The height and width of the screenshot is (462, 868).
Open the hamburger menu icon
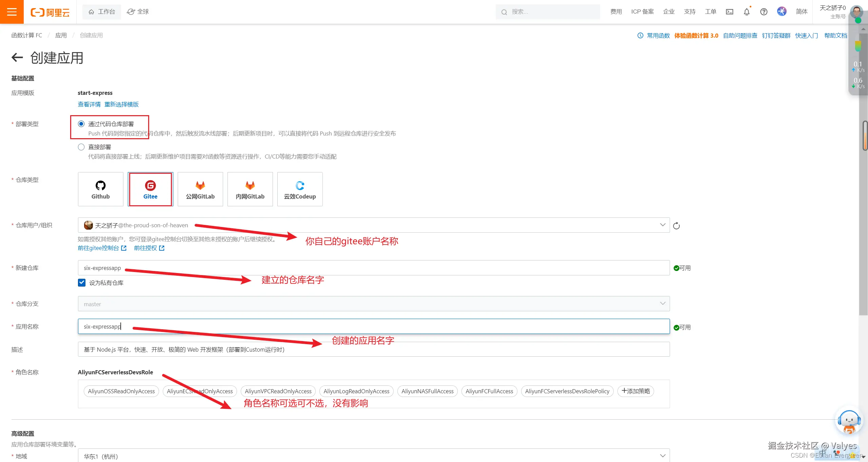click(12, 12)
